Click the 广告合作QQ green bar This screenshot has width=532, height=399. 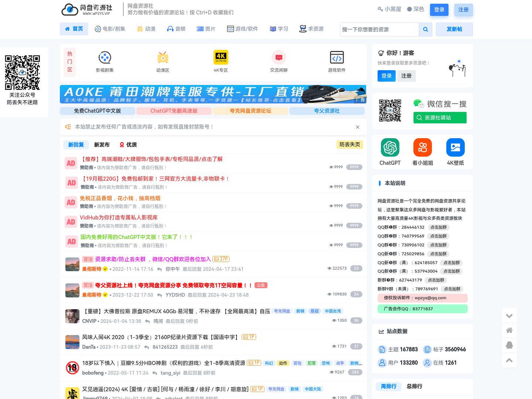423,309
